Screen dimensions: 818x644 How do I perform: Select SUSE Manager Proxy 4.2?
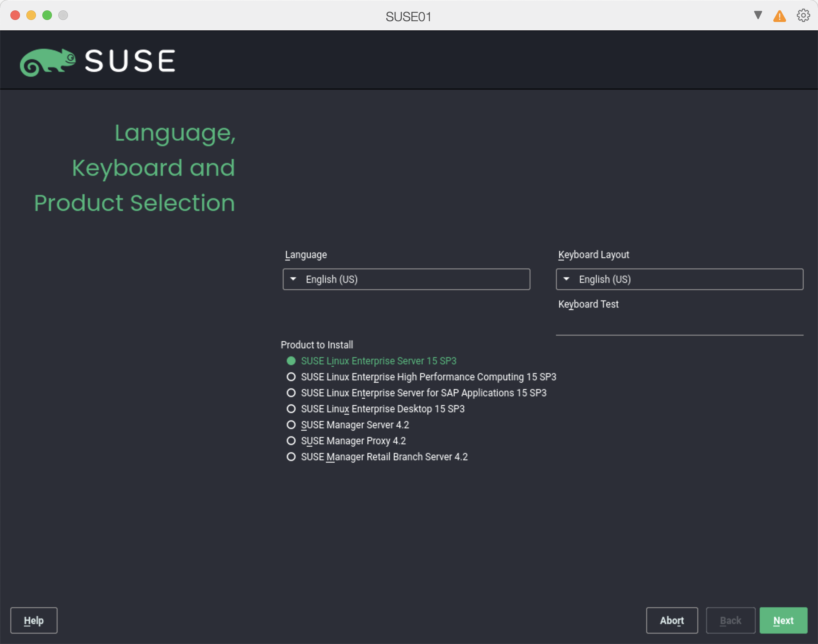point(291,441)
